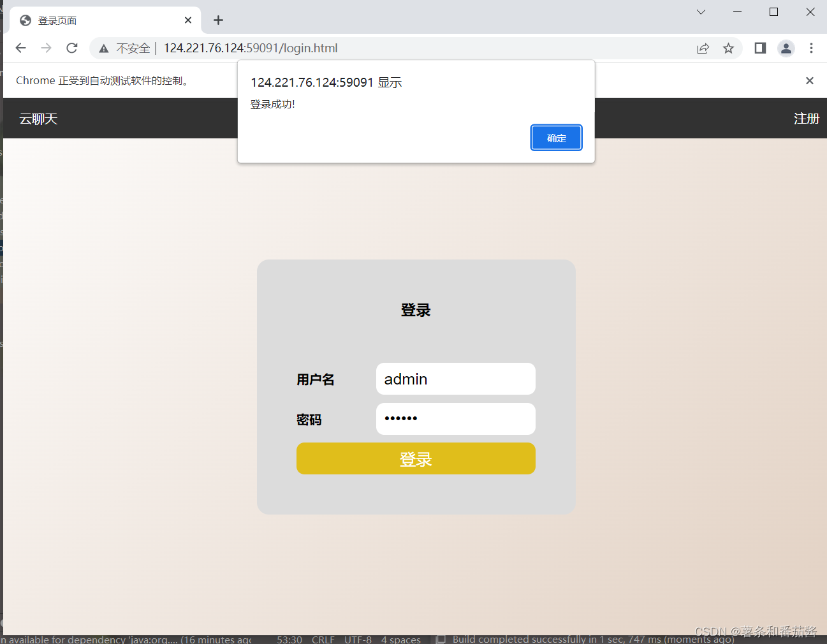The height and width of the screenshot is (644, 827).
Task: Open the Chrome profile avatar menu
Action: pyautogui.click(x=786, y=48)
